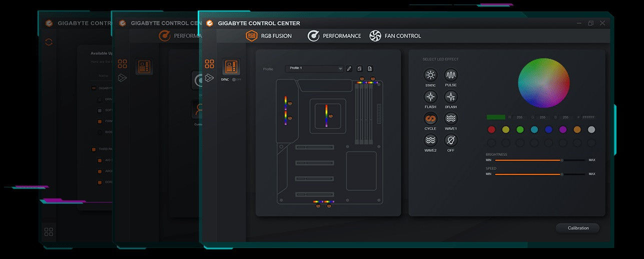Viewport: 644px width, 259px height.
Task: Select the STATIC LED effect icon
Action: coord(430,76)
